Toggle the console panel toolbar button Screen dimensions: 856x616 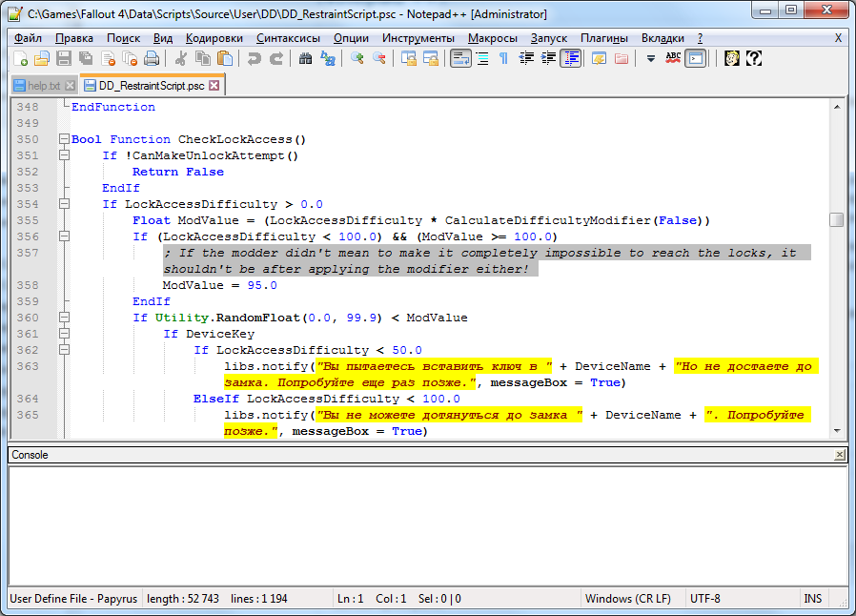click(x=697, y=59)
